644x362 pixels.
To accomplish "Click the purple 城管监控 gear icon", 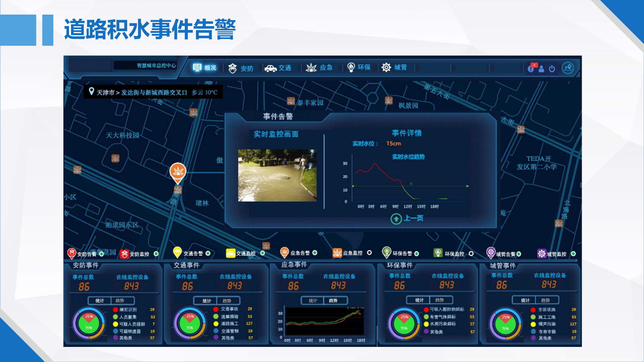I will click(x=542, y=254).
